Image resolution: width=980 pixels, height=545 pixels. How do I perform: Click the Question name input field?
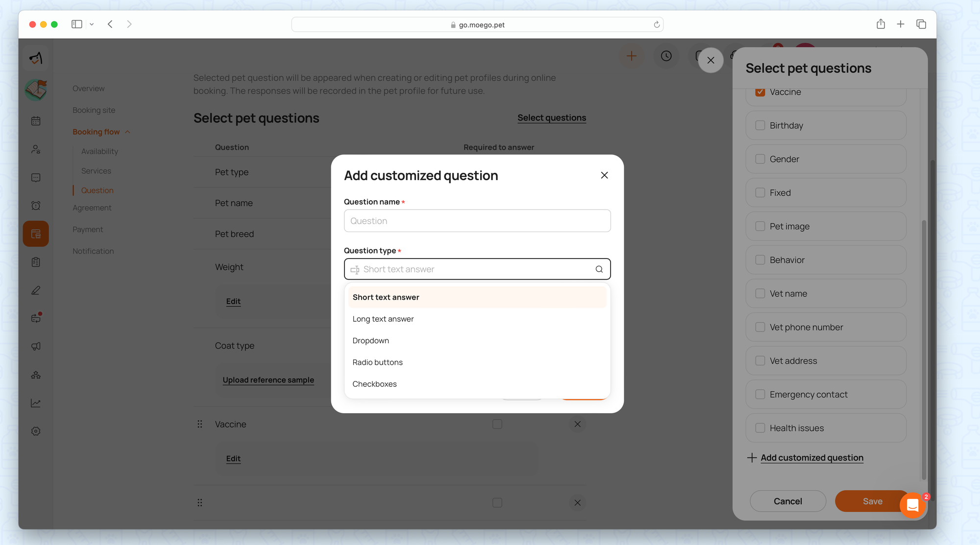(477, 221)
